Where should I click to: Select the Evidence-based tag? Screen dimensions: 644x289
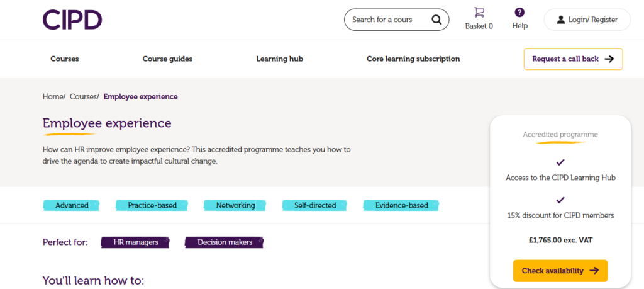401,205
